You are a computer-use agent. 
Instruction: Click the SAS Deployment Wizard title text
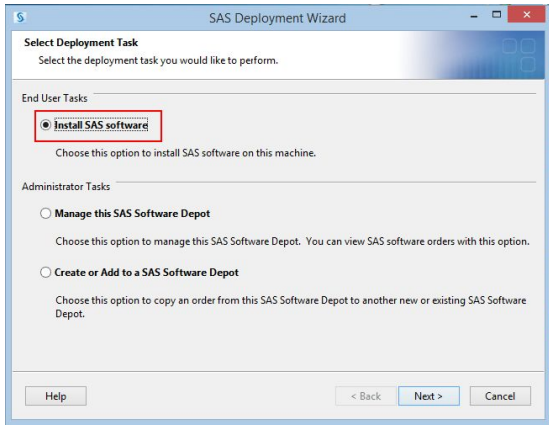pyautogui.click(x=277, y=18)
